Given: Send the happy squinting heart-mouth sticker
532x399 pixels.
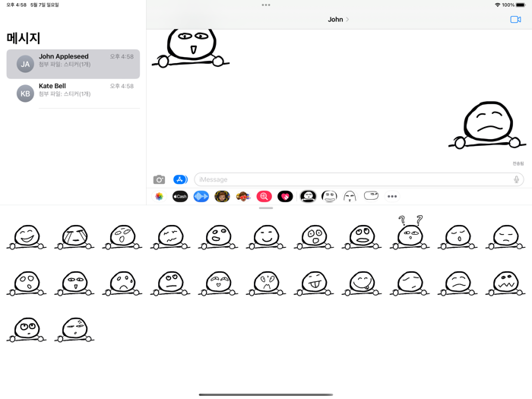Looking at the screenshot, I should click(218, 283).
